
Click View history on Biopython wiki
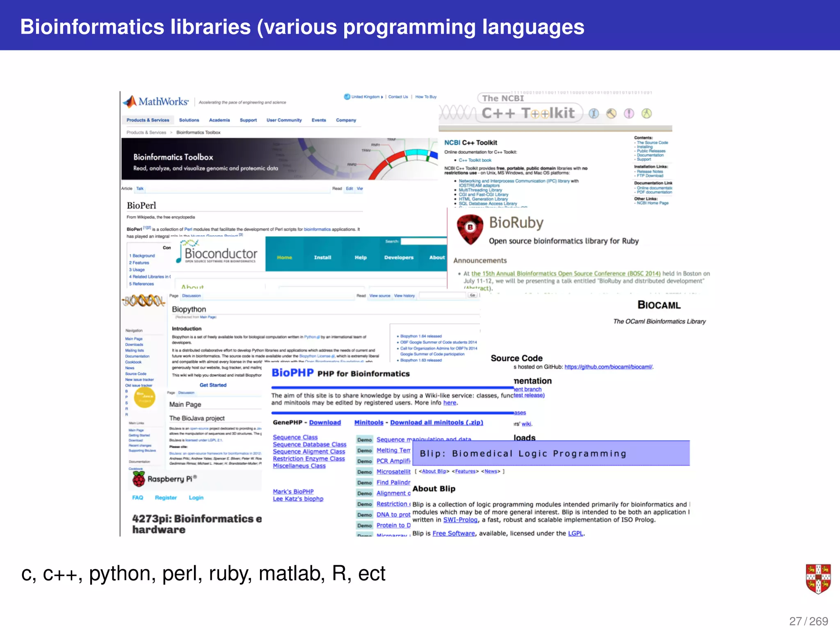(404, 296)
